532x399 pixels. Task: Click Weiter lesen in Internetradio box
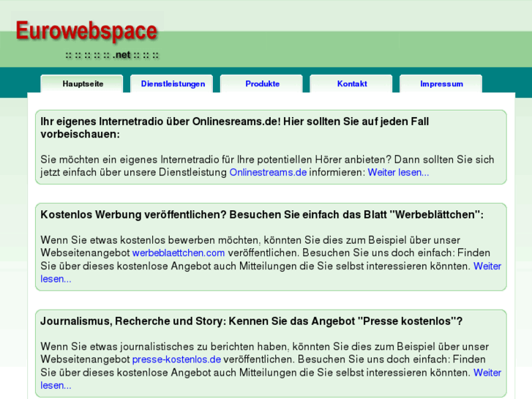coord(398,173)
